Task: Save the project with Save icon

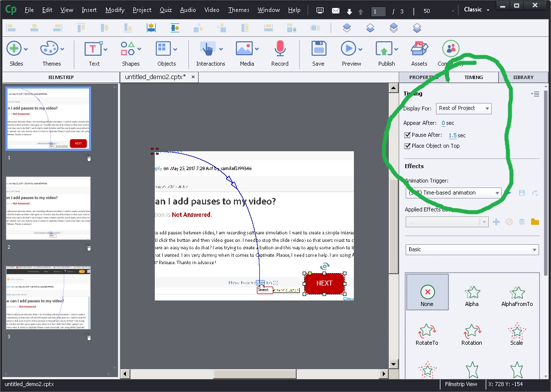Action: point(319,48)
